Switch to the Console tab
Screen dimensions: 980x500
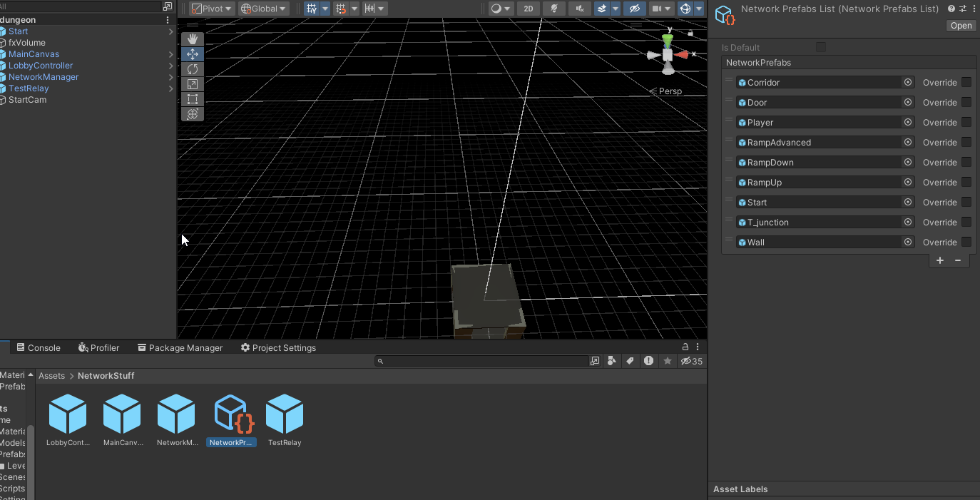click(39, 347)
